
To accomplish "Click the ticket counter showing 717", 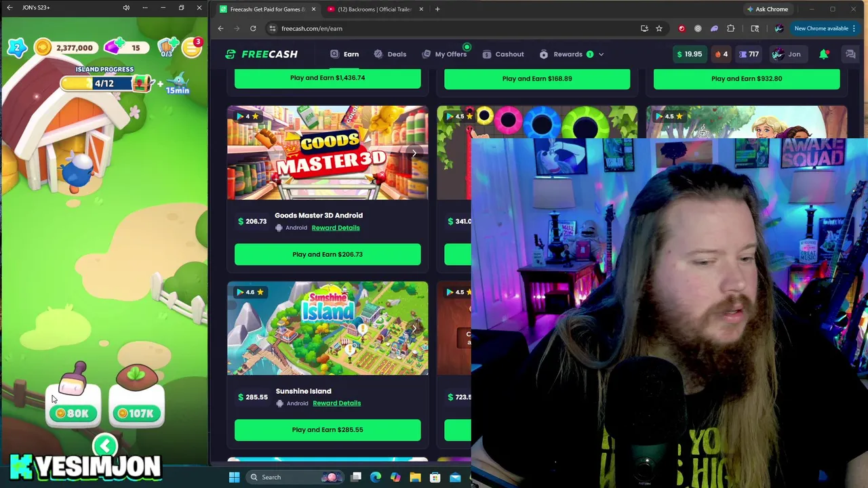I will pos(749,54).
